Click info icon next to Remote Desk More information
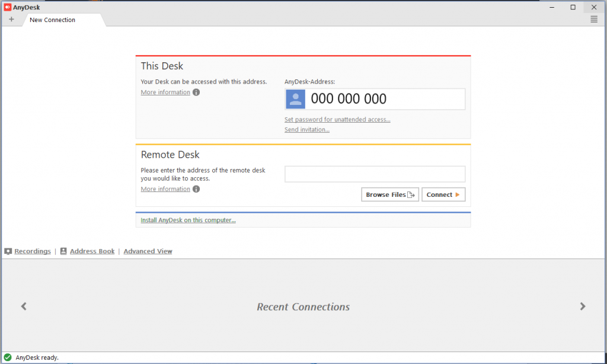The height and width of the screenshot is (364, 607). point(196,189)
